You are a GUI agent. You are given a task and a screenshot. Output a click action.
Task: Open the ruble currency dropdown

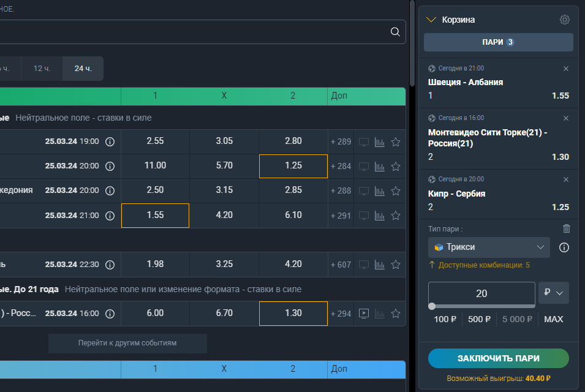pyautogui.click(x=554, y=293)
